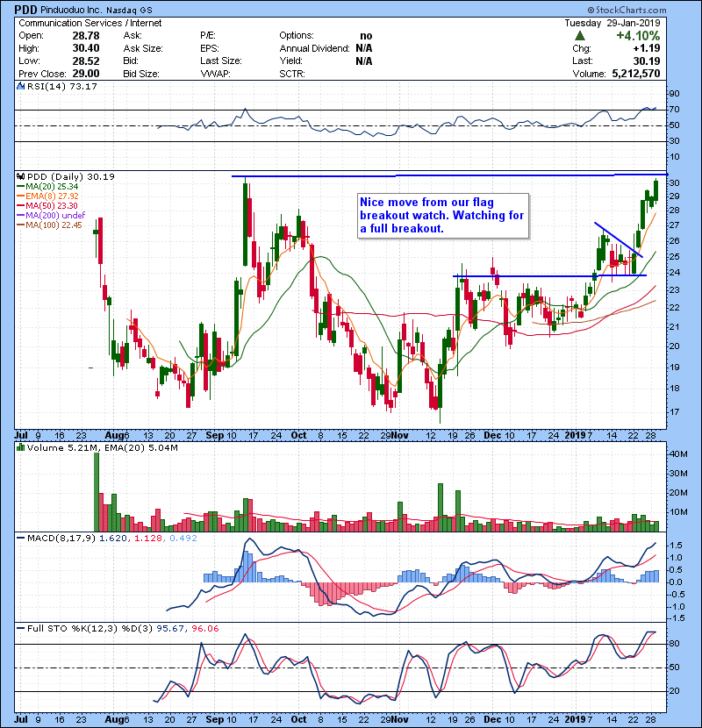Click the Prev Close value 29.00
702x728 pixels.
coord(86,74)
